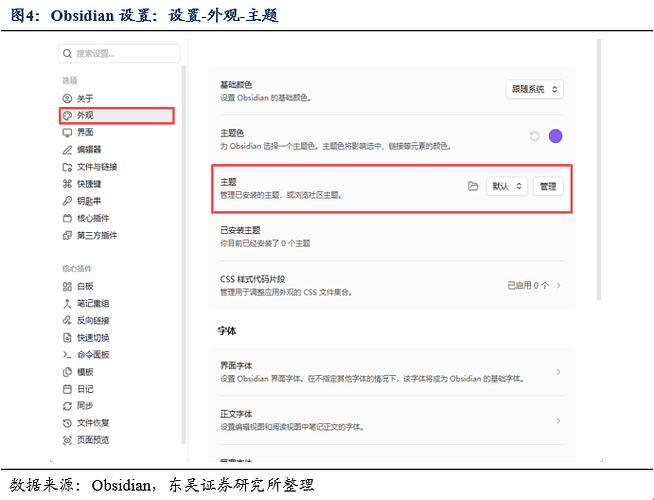Select the 命令面板 terminal icon

point(67,355)
